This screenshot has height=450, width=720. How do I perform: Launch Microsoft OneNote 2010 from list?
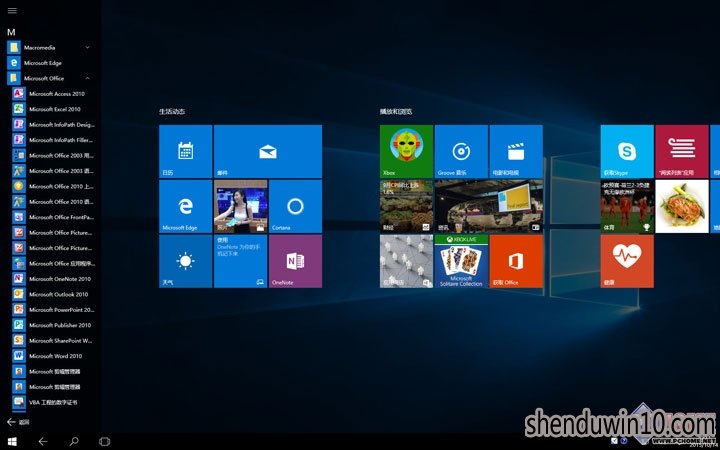click(53, 279)
